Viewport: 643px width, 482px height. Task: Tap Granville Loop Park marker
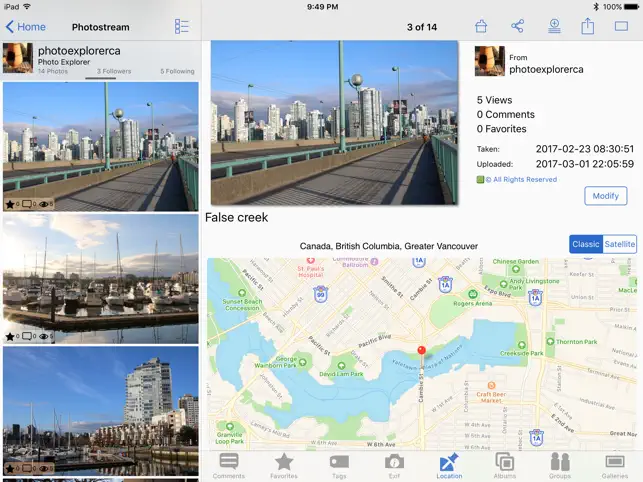pos(230,427)
